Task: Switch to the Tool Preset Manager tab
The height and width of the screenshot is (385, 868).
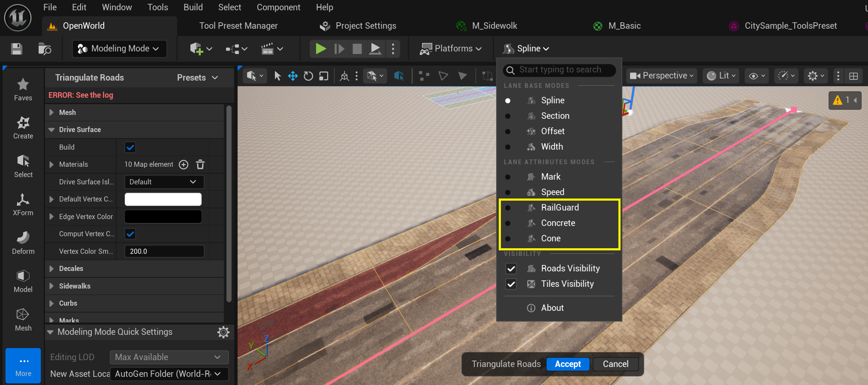Action: (238, 26)
